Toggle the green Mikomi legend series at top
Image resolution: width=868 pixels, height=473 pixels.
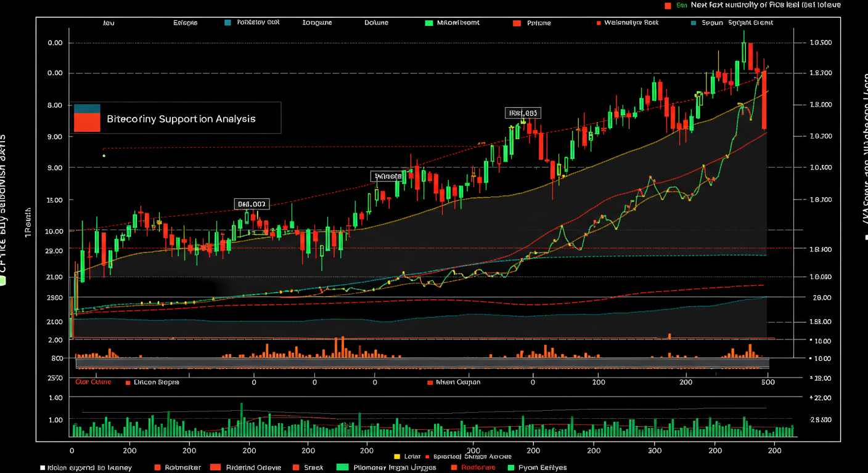pos(451,23)
